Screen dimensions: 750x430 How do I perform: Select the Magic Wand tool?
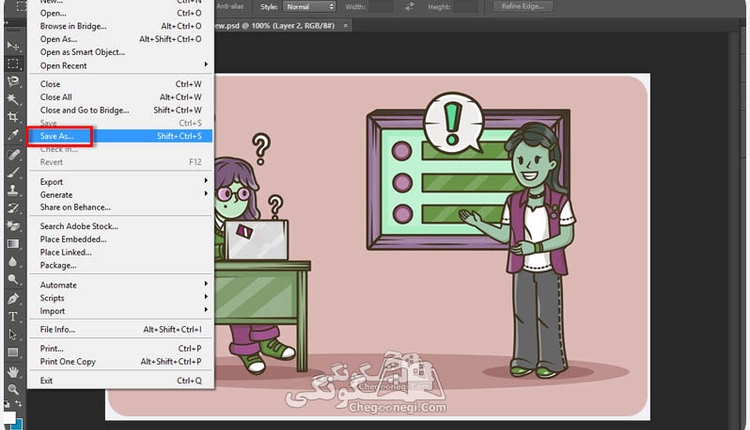tap(13, 99)
